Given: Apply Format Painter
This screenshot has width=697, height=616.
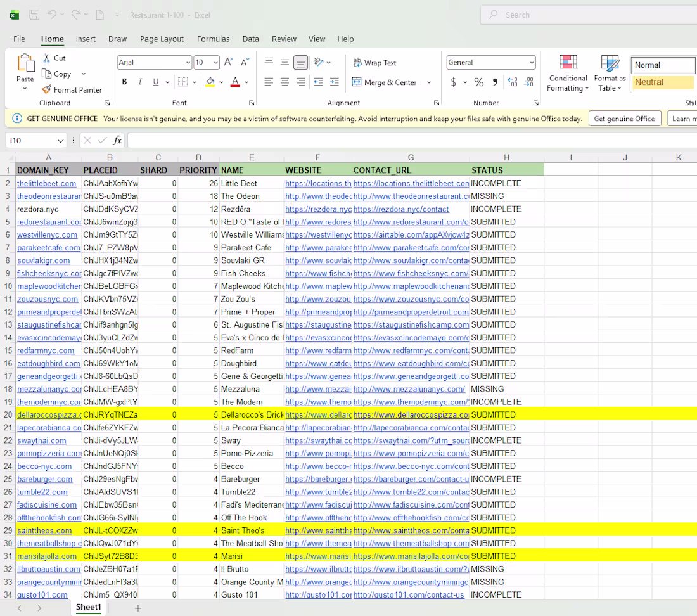Looking at the screenshot, I should click(x=72, y=89).
